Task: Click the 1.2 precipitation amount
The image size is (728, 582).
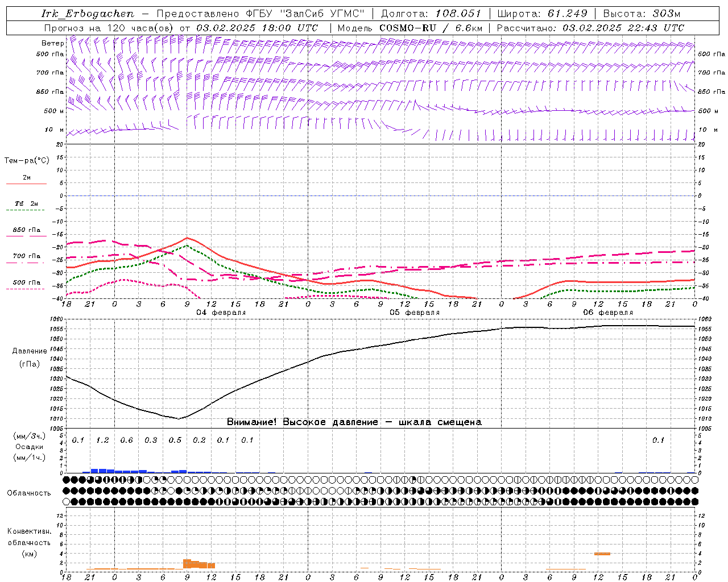Action: [102, 440]
